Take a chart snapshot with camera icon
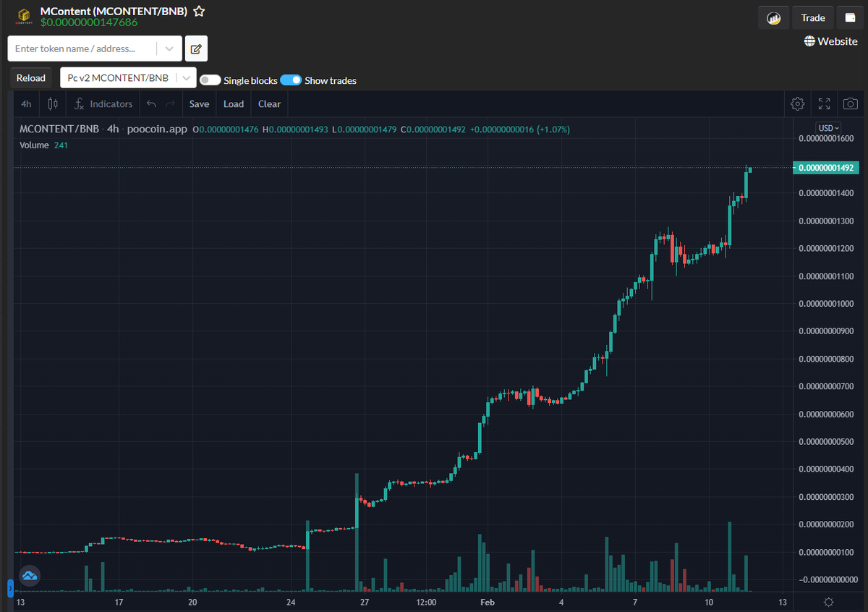Image resolution: width=868 pixels, height=612 pixels. 851,104
